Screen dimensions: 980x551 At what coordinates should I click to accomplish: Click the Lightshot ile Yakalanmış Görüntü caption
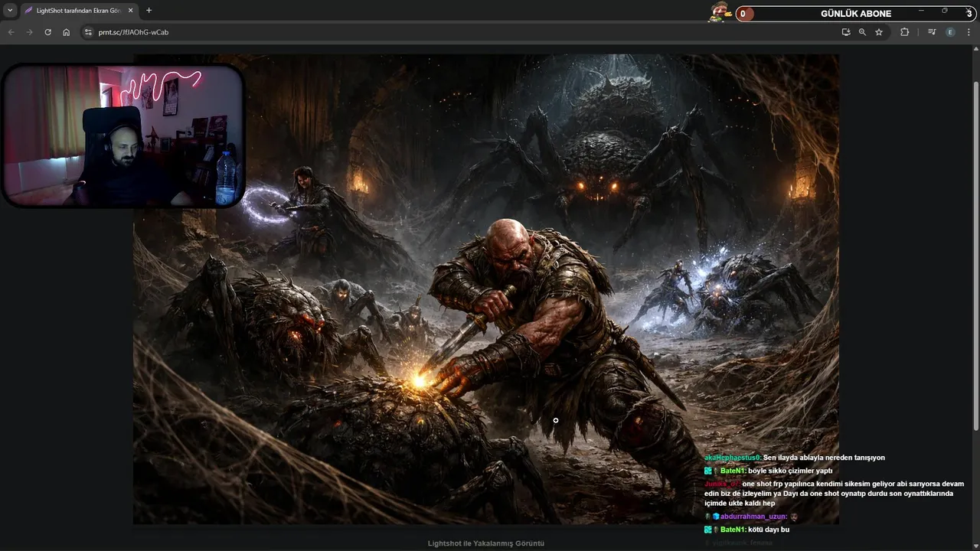click(x=485, y=543)
